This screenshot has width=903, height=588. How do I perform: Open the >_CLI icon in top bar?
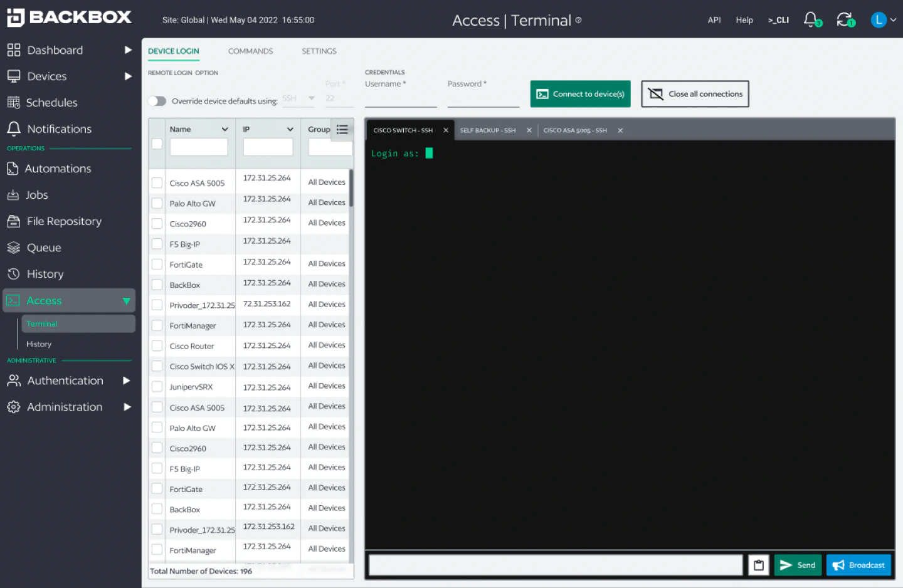click(778, 19)
